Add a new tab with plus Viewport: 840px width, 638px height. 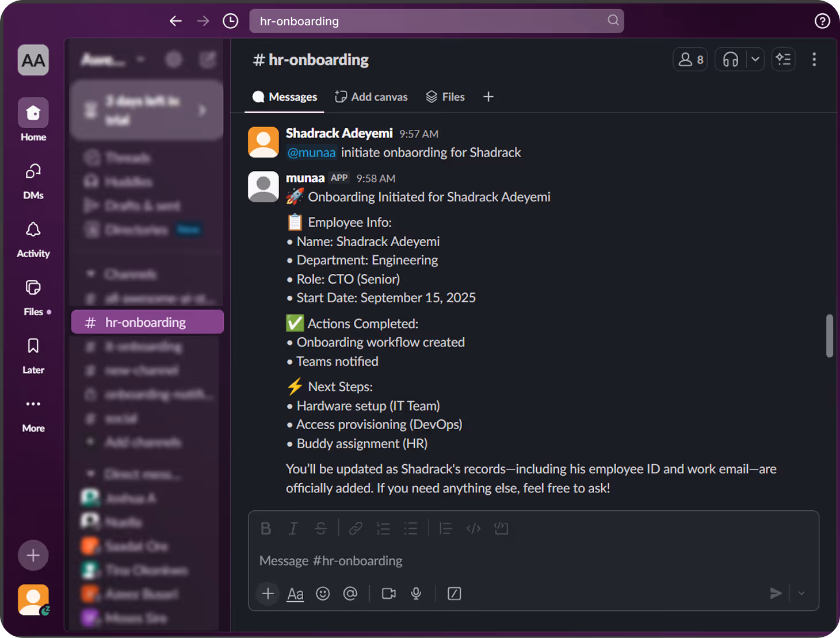pyautogui.click(x=488, y=97)
